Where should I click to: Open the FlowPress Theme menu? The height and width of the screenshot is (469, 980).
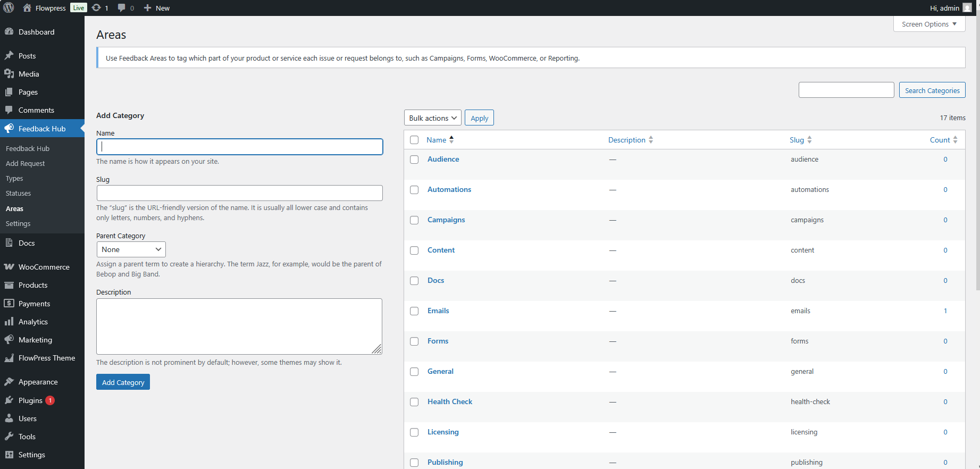[x=42, y=358]
